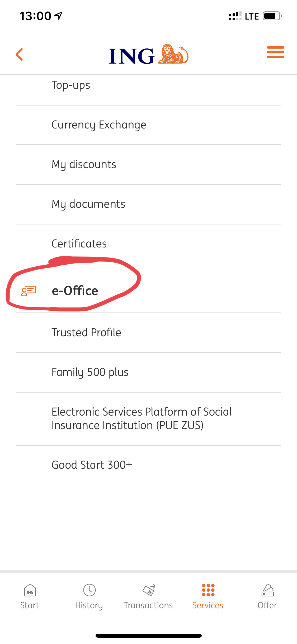Open the hamburger menu

(275, 52)
